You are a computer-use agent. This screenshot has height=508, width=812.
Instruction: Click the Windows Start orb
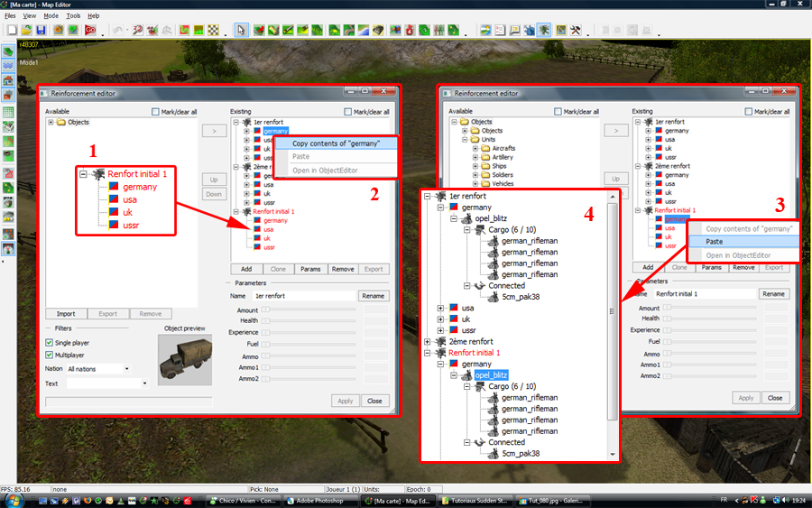coord(13,501)
